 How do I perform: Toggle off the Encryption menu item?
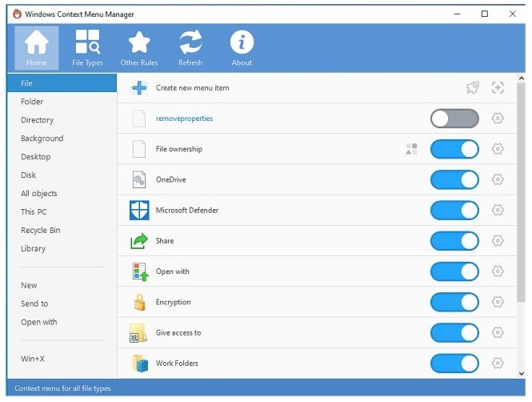coord(454,303)
